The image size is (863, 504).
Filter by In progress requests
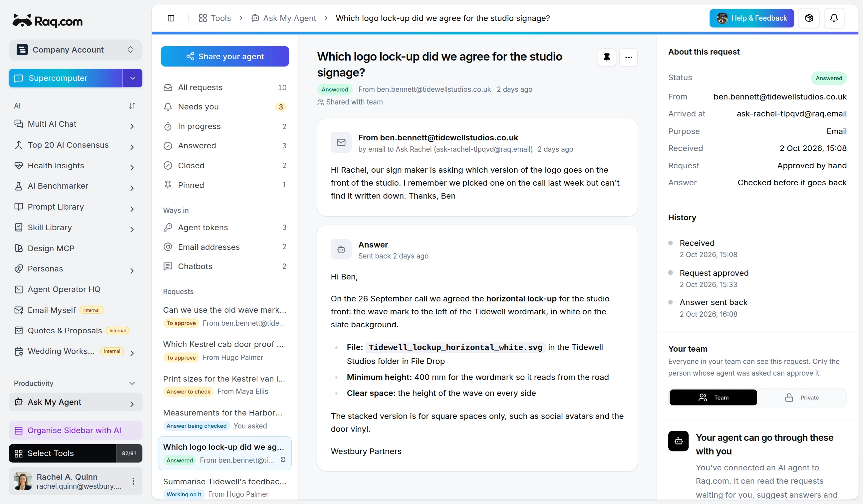click(x=225, y=126)
